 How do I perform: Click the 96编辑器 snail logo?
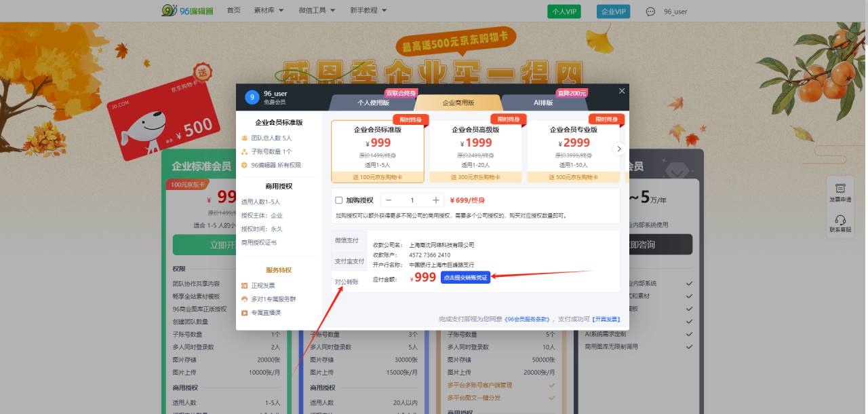point(169,10)
